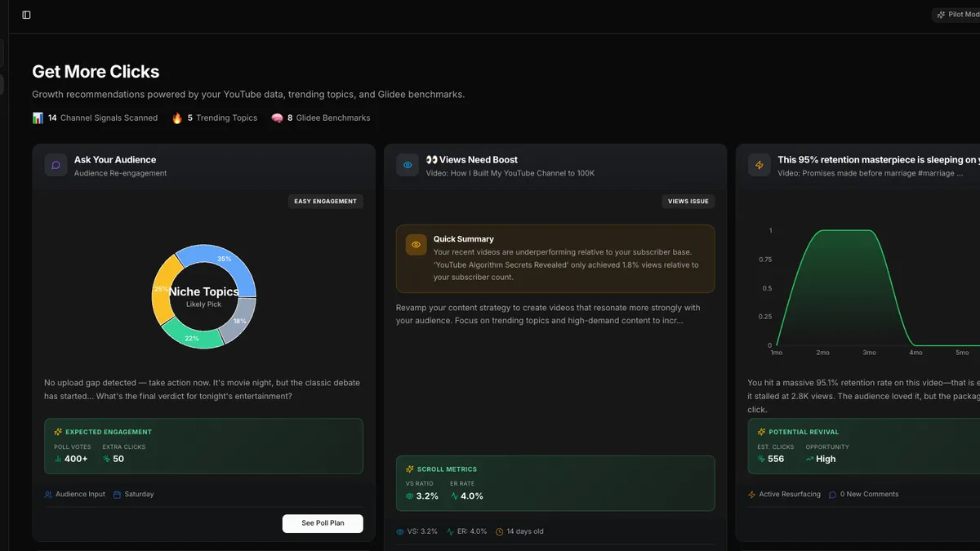The height and width of the screenshot is (551, 980).
Task: Click the Saturday calendar label
Action: 134,495
